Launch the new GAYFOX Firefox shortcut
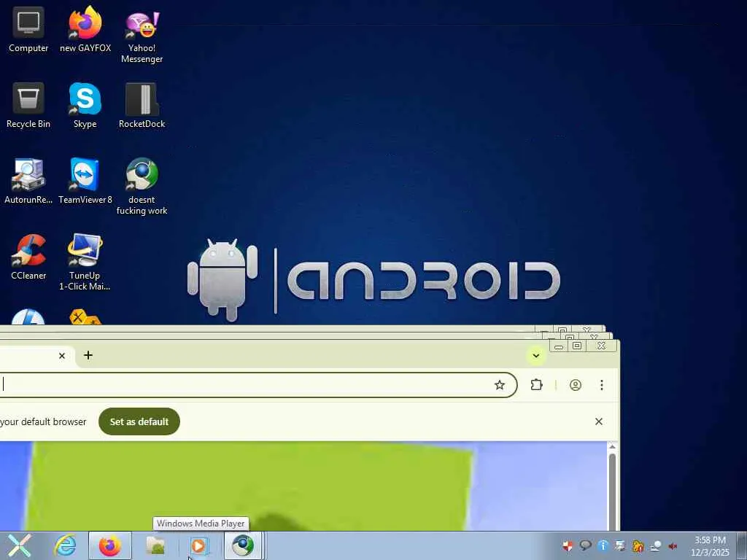Image resolution: width=747 pixels, height=560 pixels. click(x=85, y=30)
